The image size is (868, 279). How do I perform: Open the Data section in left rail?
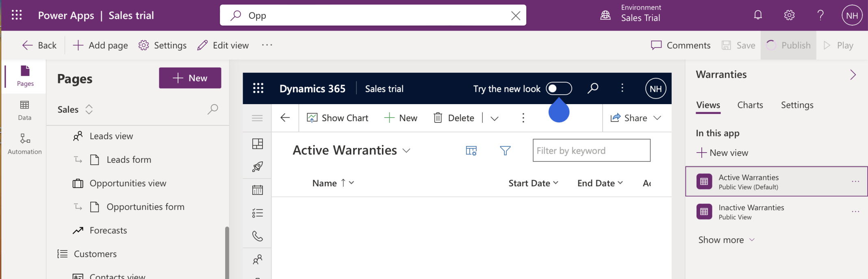[x=25, y=110]
